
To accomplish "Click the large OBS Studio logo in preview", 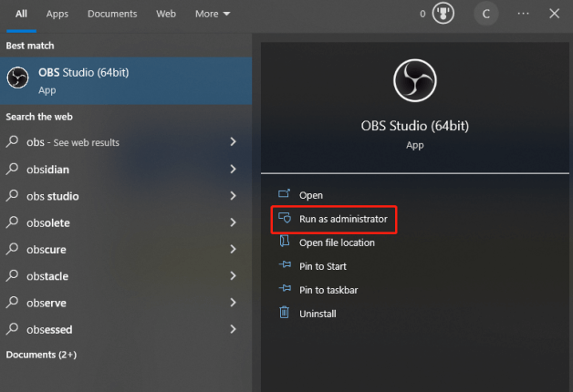I will (415, 80).
